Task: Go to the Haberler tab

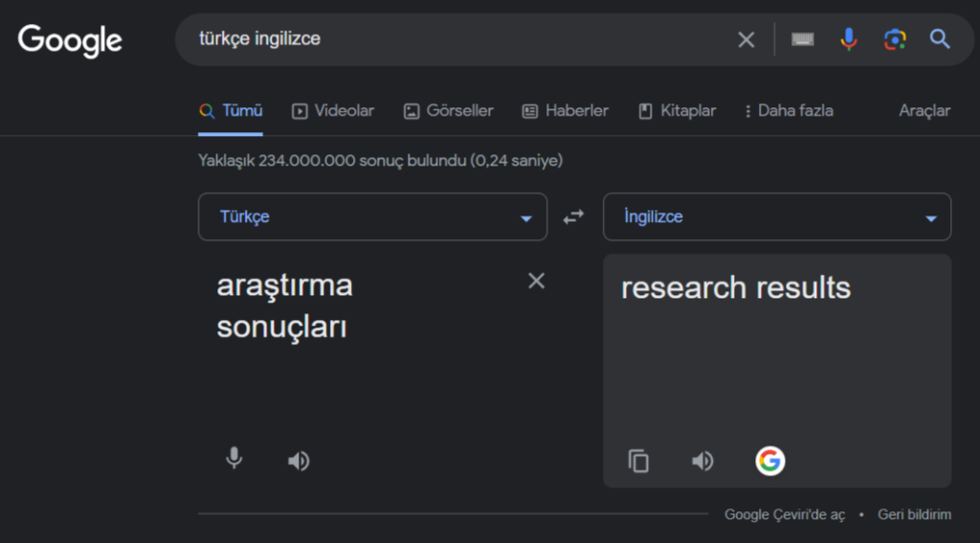Action: tap(566, 111)
